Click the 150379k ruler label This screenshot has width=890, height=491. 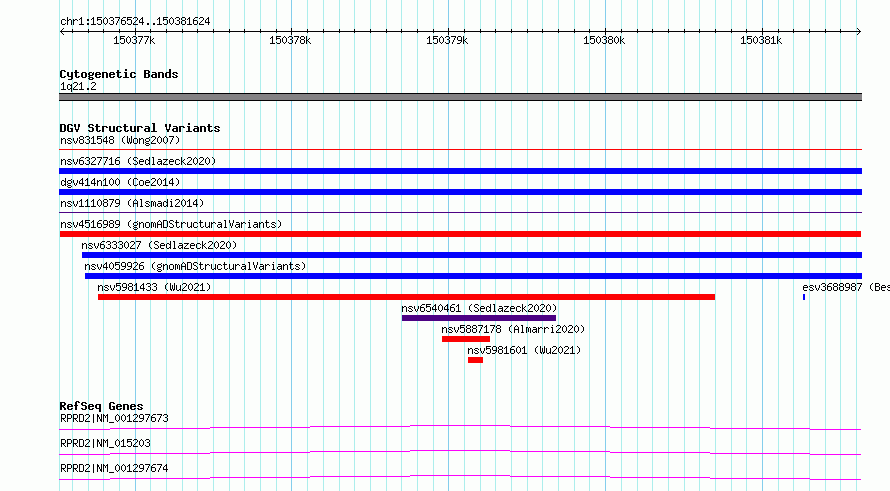[x=447, y=40]
